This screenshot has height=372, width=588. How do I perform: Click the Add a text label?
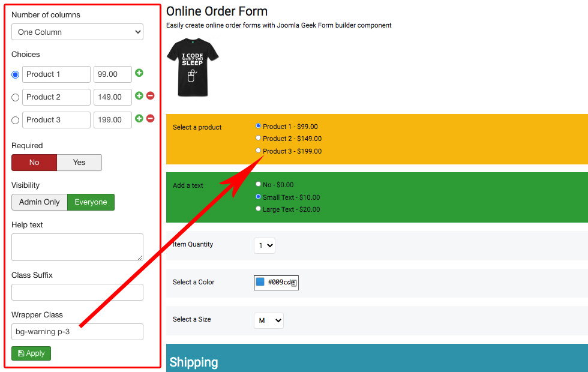[x=188, y=185]
